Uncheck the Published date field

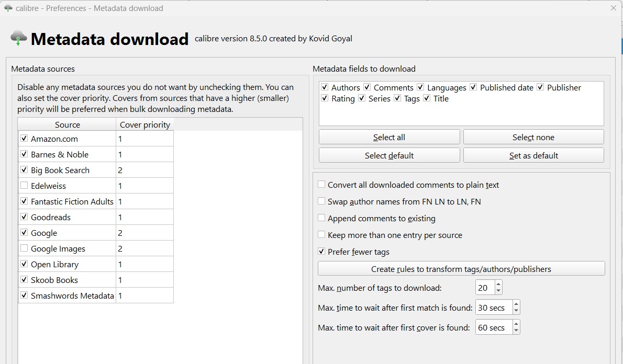(473, 87)
